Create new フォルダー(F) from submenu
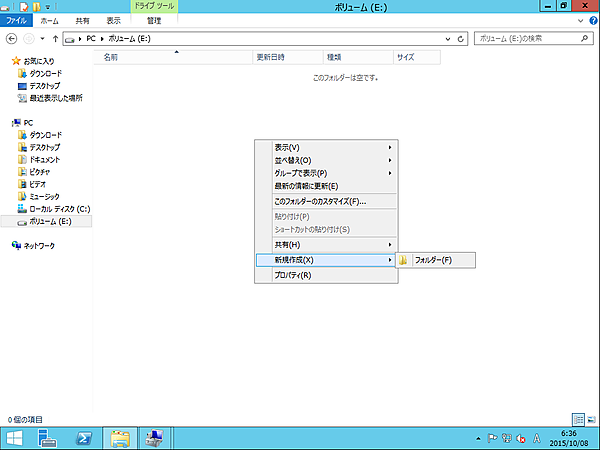This screenshot has height=450, width=600. click(436, 260)
